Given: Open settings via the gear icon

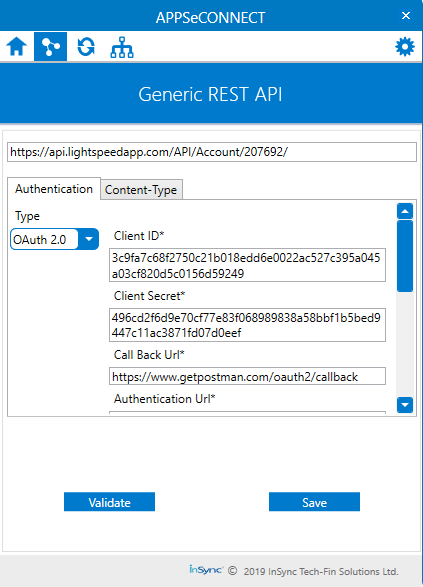Looking at the screenshot, I should pos(405,47).
